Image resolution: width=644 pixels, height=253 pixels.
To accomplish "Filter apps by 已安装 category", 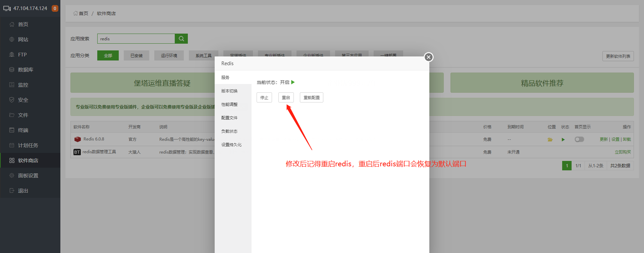I will click(x=137, y=55).
